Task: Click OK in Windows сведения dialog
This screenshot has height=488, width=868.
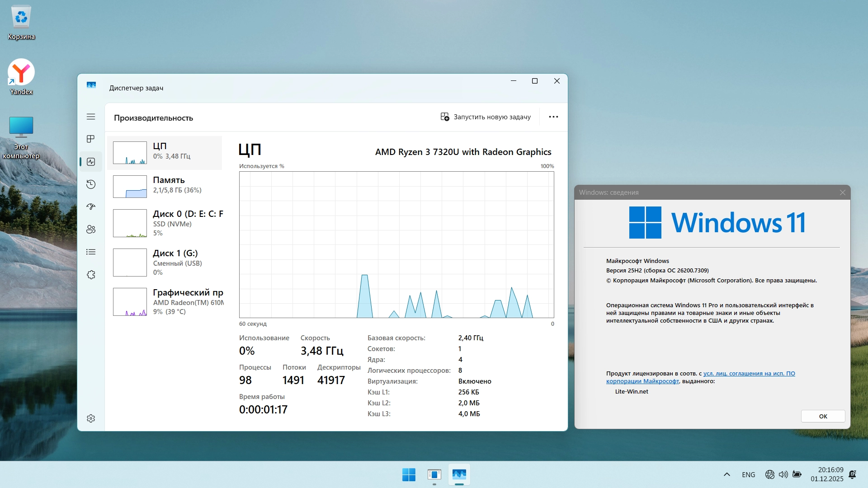Action: (823, 416)
